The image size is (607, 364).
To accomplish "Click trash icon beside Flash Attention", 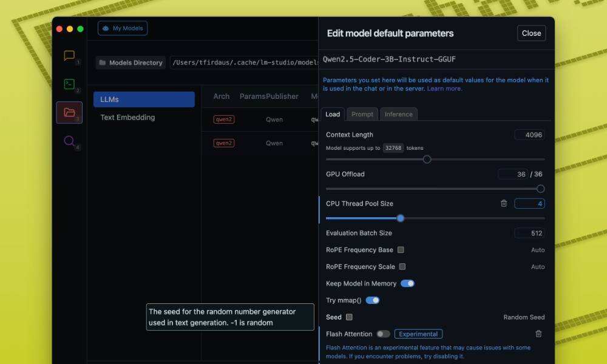I will pos(538,334).
